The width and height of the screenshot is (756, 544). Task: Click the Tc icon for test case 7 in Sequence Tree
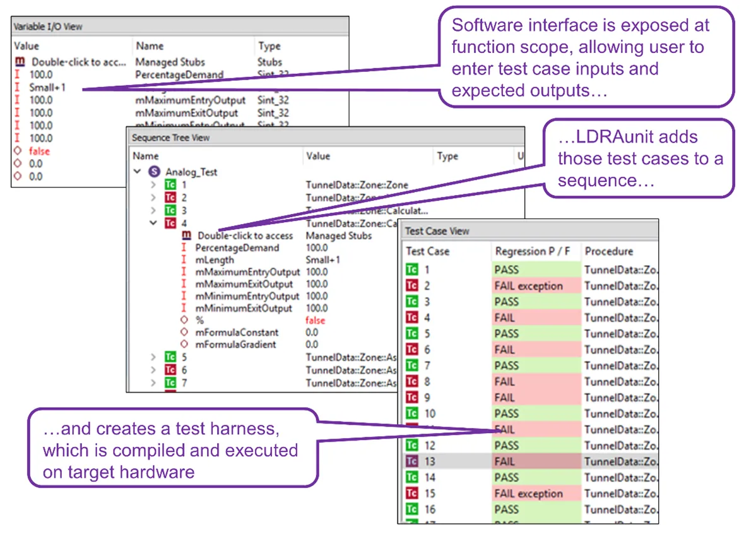coord(170,383)
